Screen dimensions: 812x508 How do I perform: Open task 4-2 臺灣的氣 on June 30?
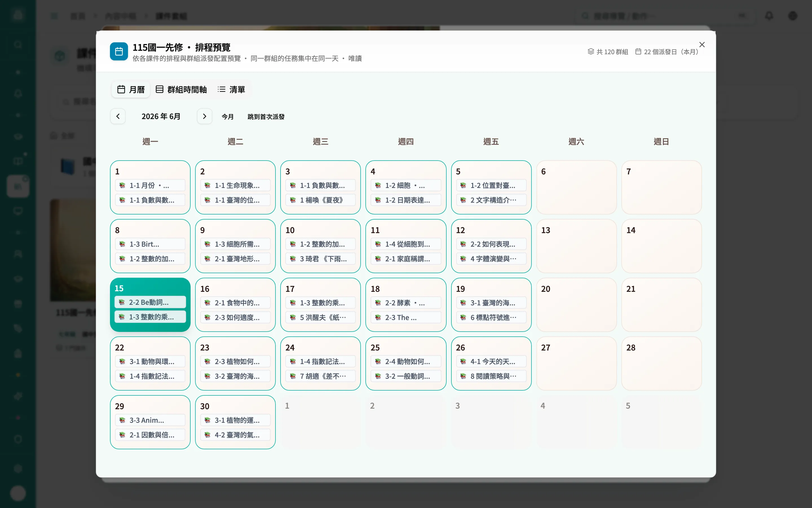(235, 435)
